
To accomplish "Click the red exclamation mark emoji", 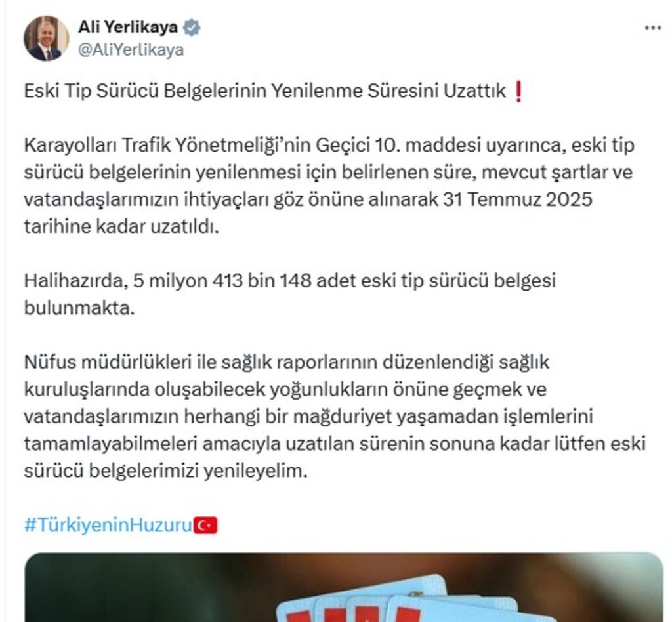I will pyautogui.click(x=518, y=91).
